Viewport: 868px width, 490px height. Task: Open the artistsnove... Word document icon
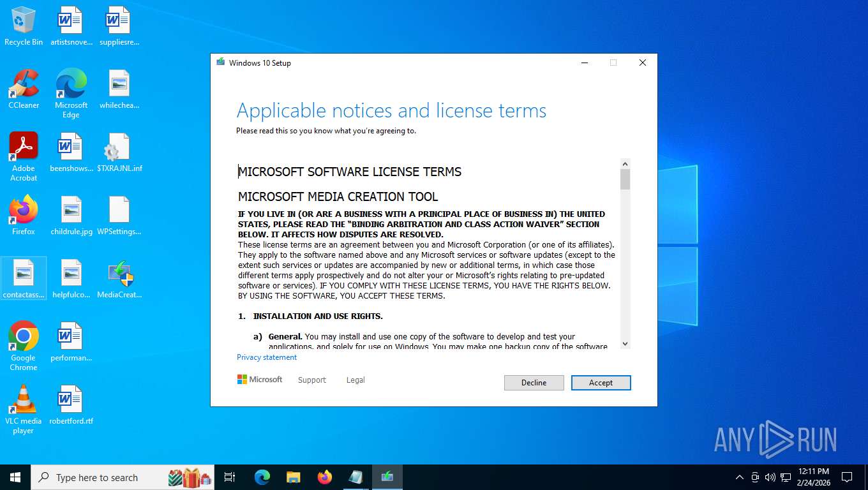[71, 26]
